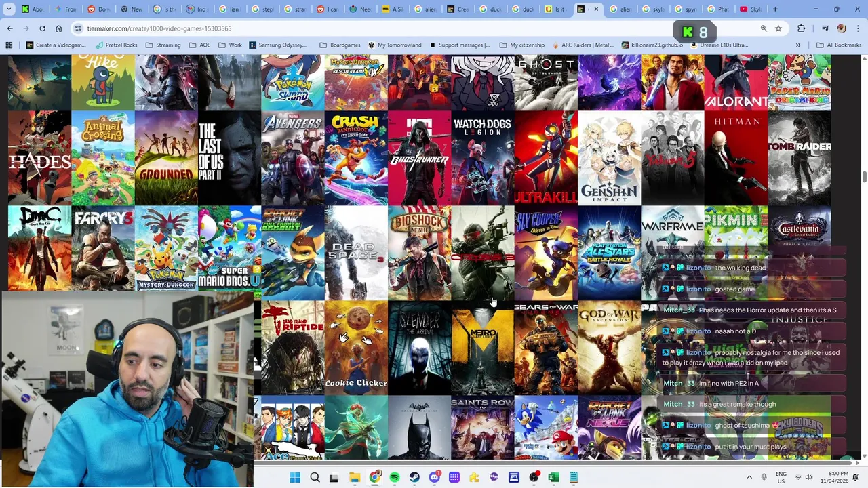Image resolution: width=868 pixels, height=488 pixels.
Task: Open Notepad from the taskbar
Action: click(574, 478)
